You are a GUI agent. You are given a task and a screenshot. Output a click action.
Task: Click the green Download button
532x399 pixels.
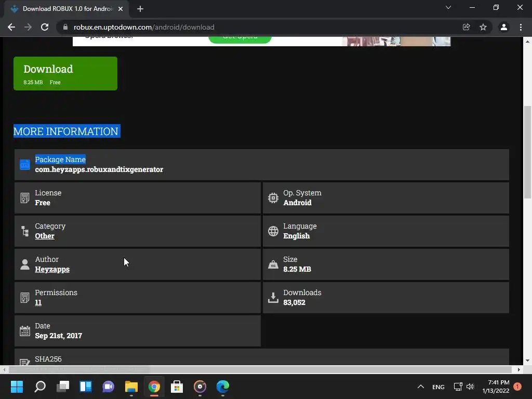click(x=65, y=73)
